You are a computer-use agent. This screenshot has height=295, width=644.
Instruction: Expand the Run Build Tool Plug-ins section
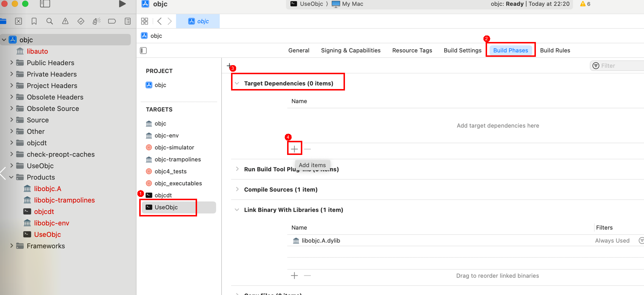237,169
